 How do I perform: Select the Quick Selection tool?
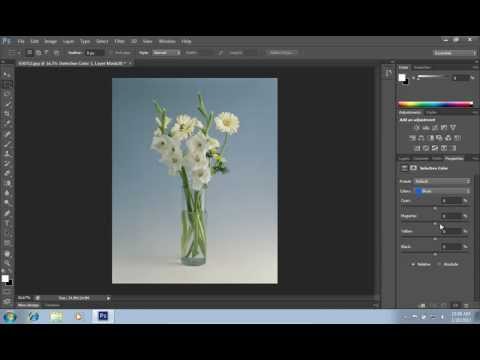7,104
